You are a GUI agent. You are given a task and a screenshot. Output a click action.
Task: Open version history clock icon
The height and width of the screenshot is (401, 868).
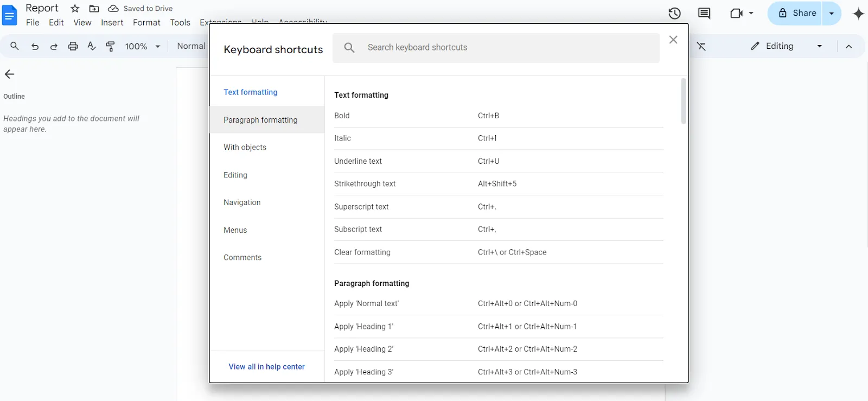tap(674, 14)
